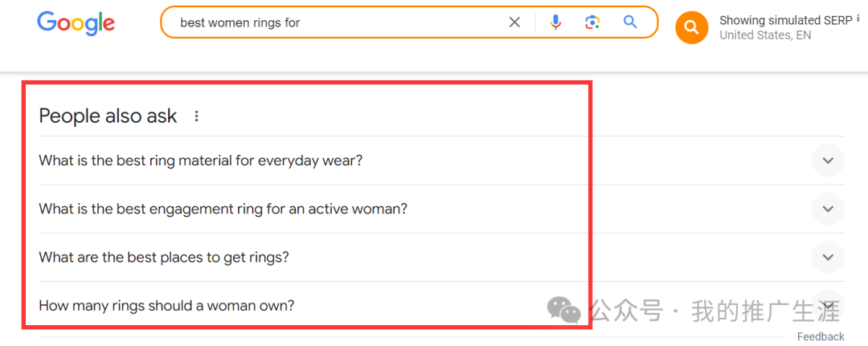Expand the everyday wear ring material question
The width and height of the screenshot is (868, 346).
828,161
